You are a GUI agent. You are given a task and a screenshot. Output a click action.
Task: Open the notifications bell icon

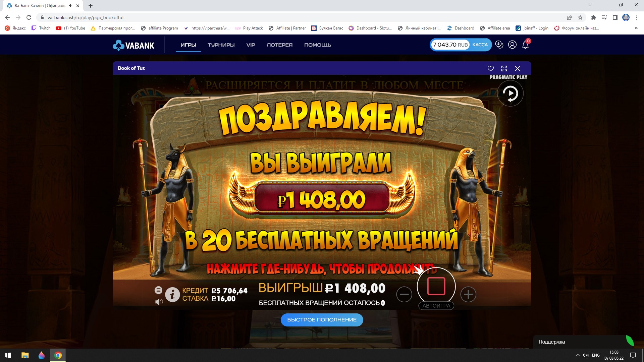525,45
